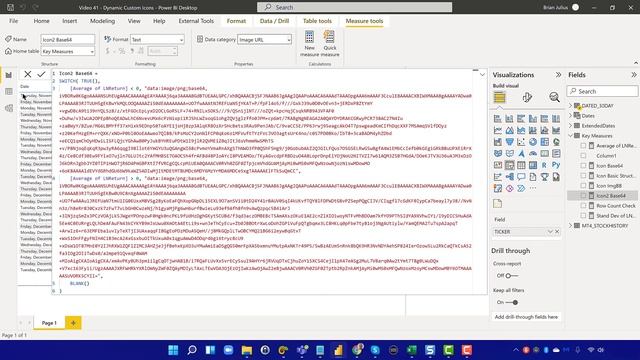The width and height of the screenshot is (640, 360).
Task: Open File Explorer from the taskbar
Action: click(x=247, y=350)
